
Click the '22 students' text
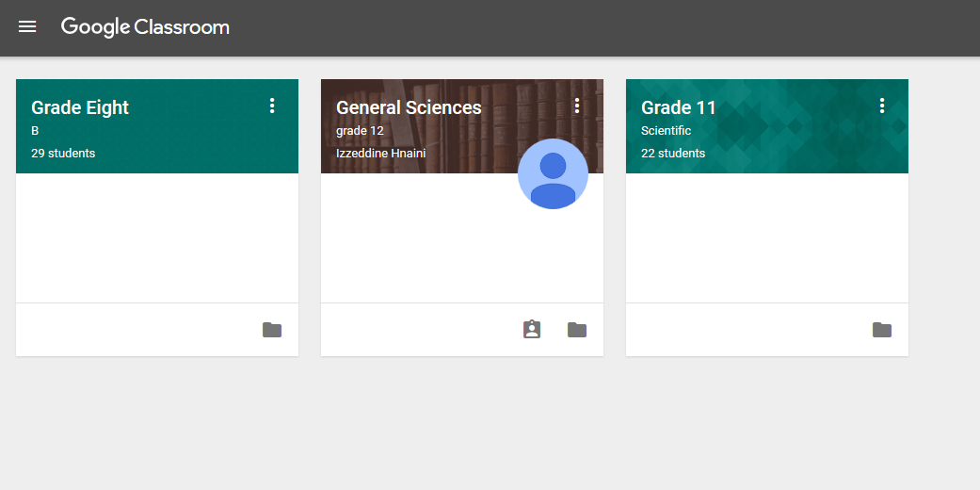click(673, 154)
